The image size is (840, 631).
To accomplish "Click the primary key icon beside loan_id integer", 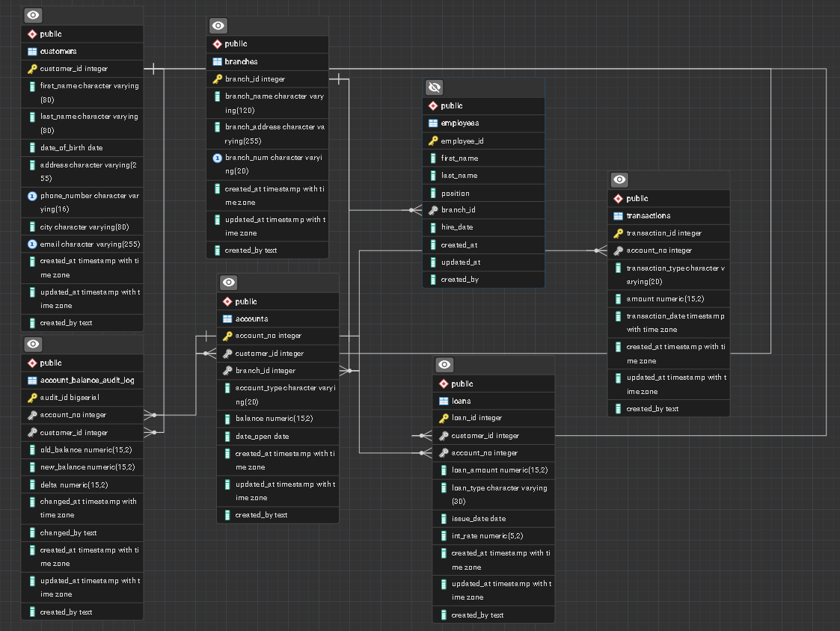I will tap(444, 418).
